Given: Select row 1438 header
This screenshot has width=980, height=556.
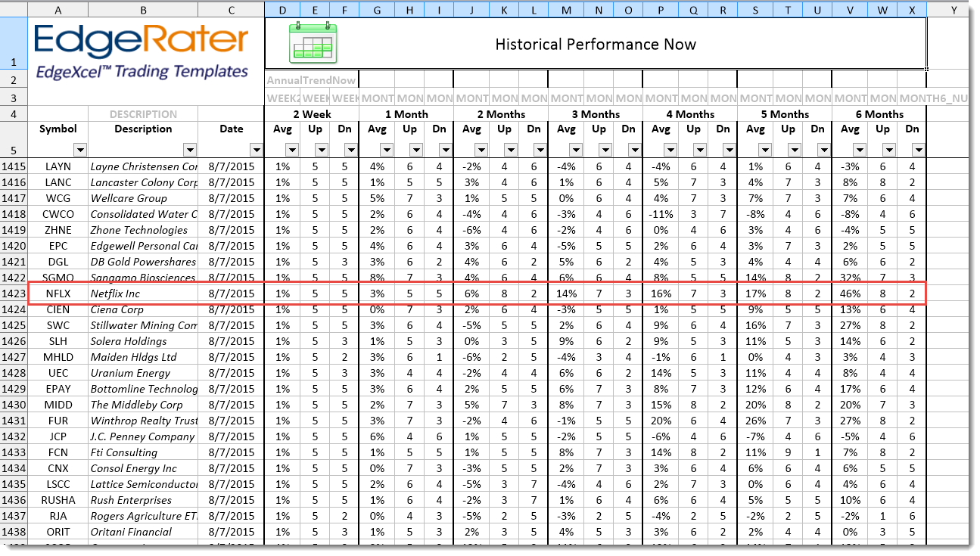Looking at the screenshot, I should pos(14,532).
